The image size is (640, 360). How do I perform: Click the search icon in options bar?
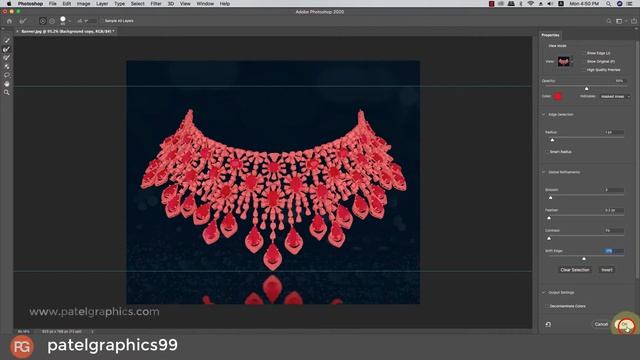(x=609, y=21)
